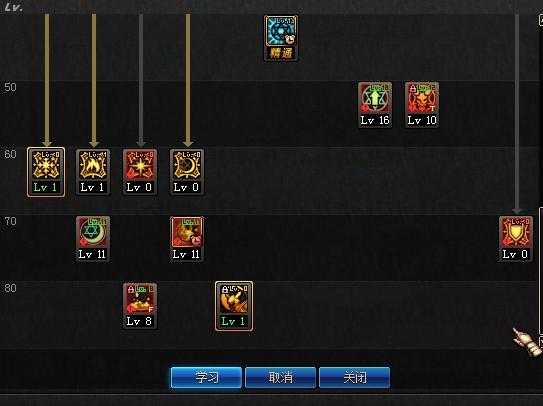Viewport: 543px width, 406px height.
Task: Click the green arrow skill at Lv 16
Action: click(x=375, y=105)
